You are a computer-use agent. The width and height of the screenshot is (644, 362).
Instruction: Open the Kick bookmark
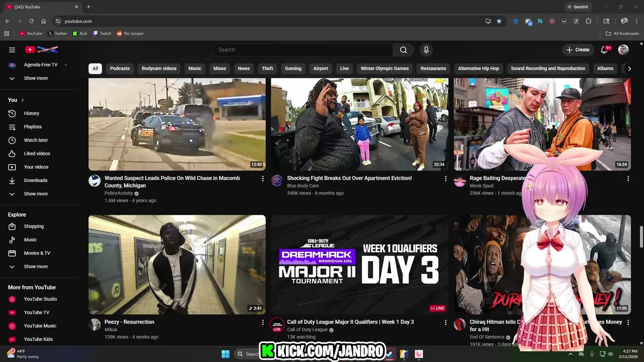[80, 34]
